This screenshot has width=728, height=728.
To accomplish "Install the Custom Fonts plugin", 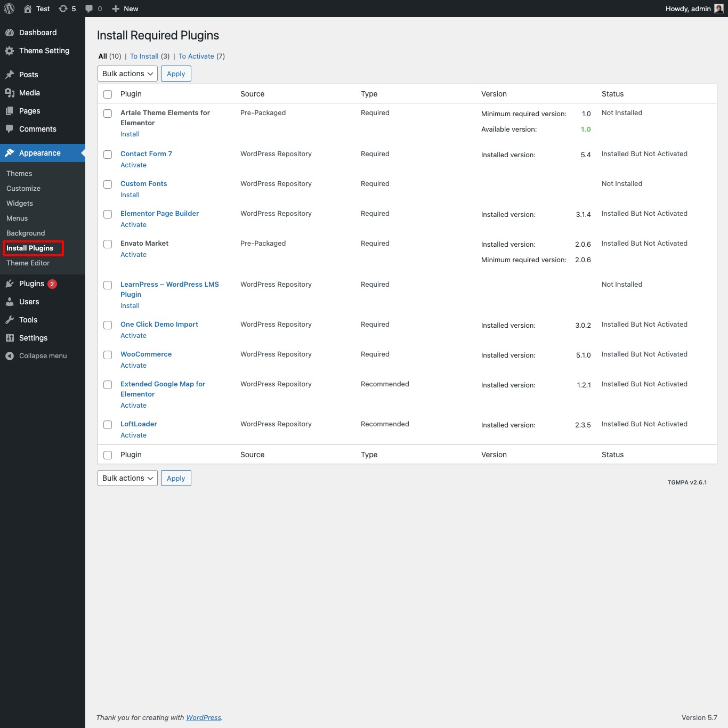I will pyautogui.click(x=130, y=195).
